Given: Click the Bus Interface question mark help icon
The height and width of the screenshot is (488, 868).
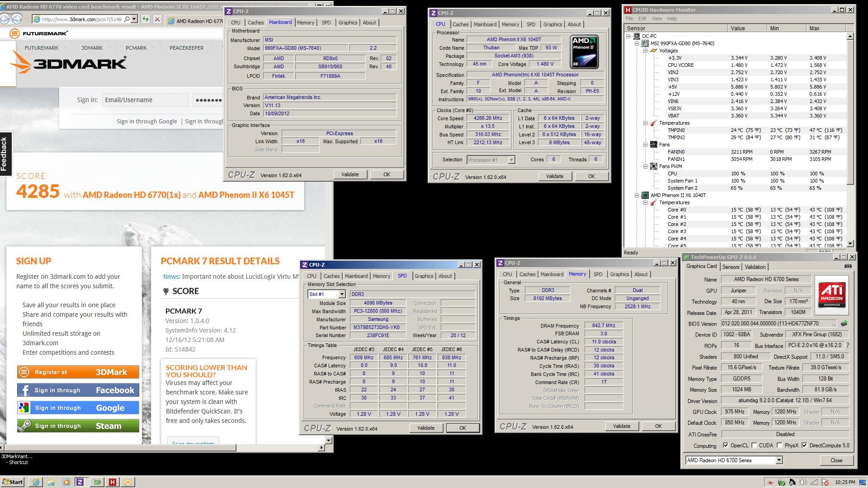Looking at the screenshot, I should 847,345.
